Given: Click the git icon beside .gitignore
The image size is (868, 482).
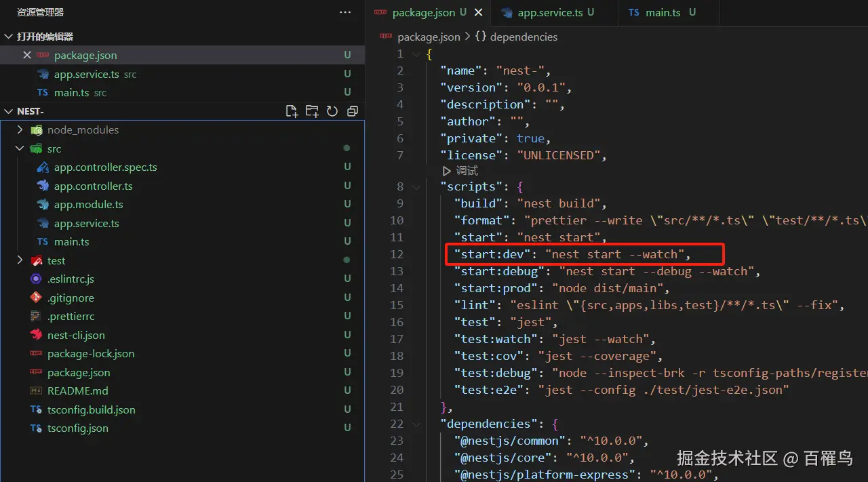Looking at the screenshot, I should (36, 298).
